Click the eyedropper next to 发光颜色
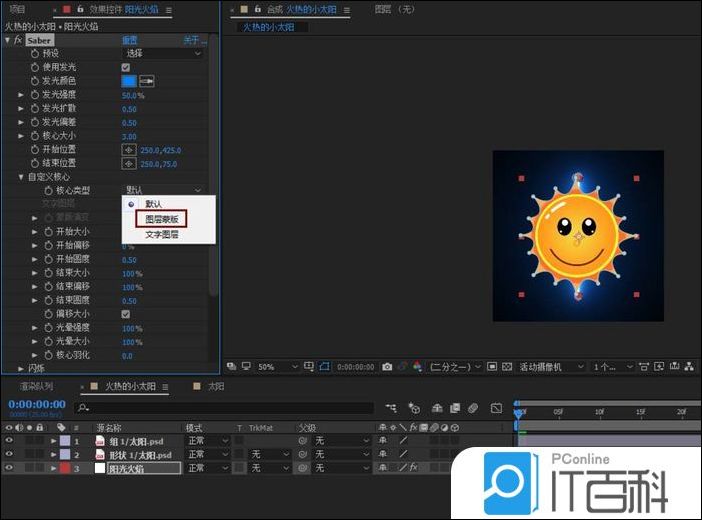 [x=147, y=81]
